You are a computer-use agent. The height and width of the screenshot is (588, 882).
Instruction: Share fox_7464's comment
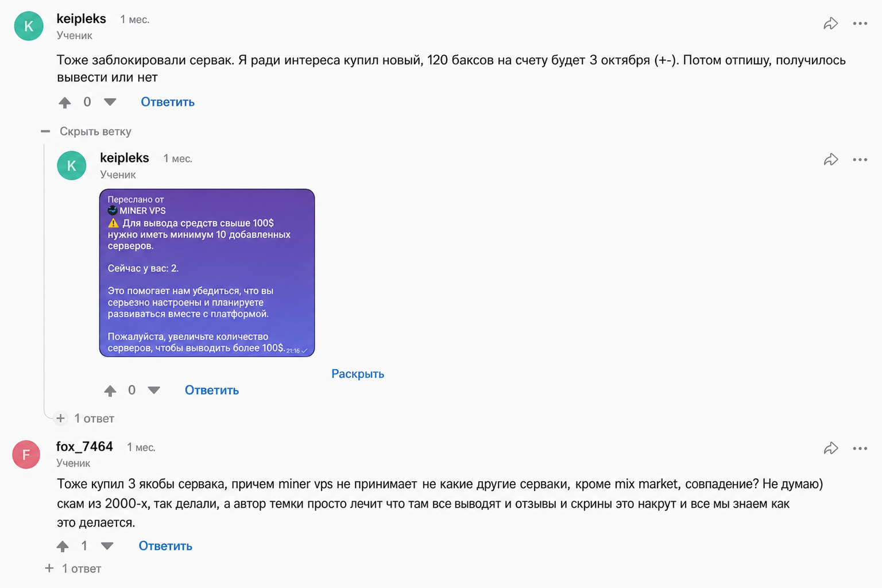[830, 448]
